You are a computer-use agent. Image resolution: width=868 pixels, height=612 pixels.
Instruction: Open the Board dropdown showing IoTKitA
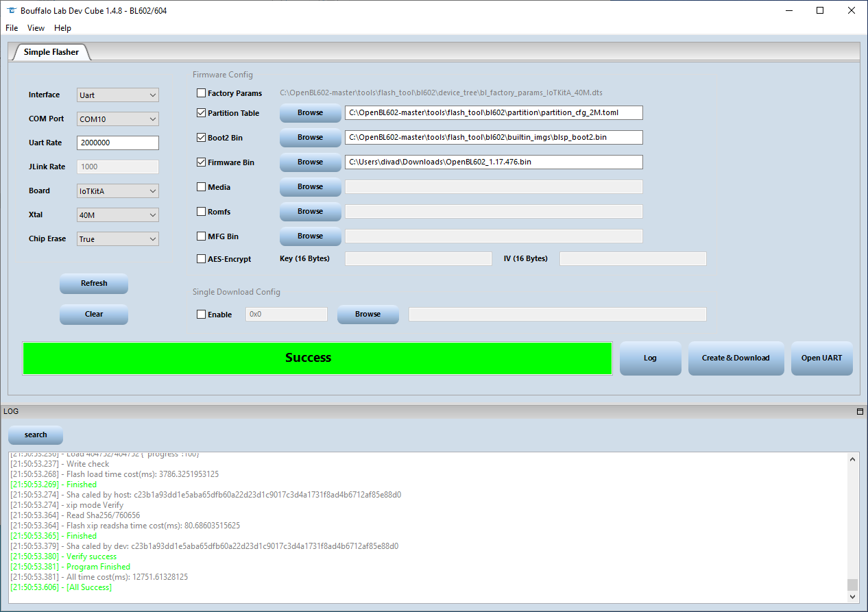coord(118,191)
